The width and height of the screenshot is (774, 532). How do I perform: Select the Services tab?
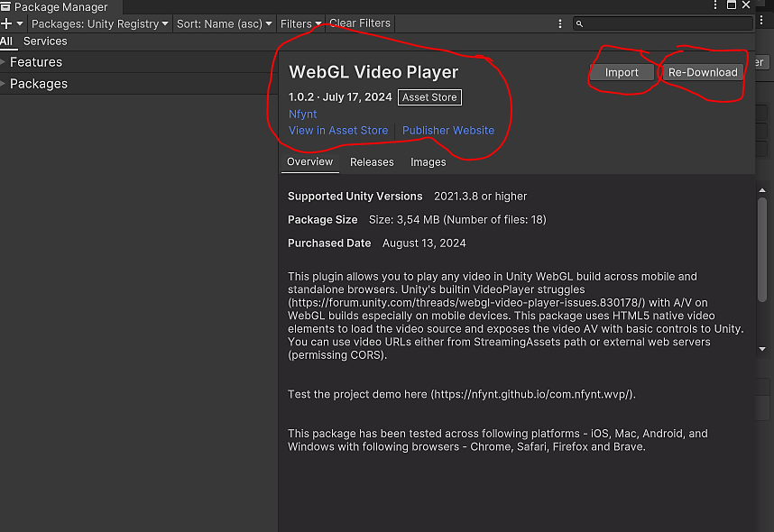45,41
